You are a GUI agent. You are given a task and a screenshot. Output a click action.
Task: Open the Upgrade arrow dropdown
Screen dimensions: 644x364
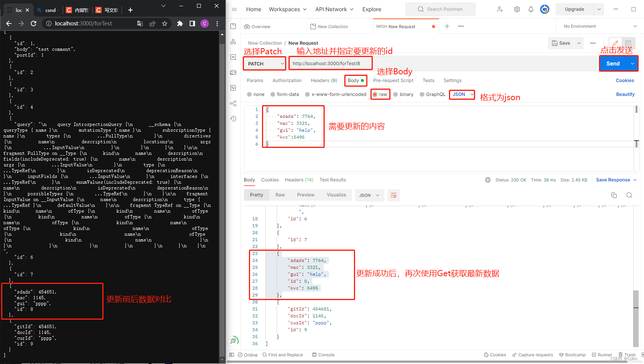tap(599, 9)
